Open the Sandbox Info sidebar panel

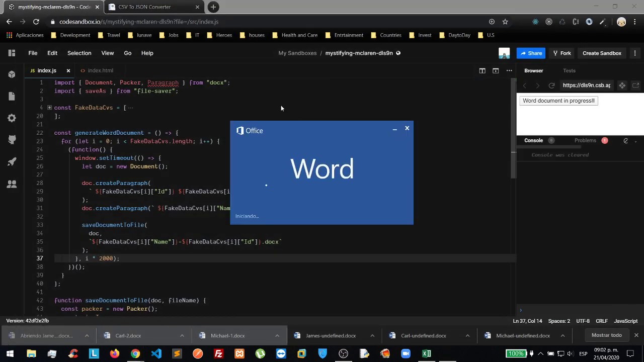click(12, 74)
